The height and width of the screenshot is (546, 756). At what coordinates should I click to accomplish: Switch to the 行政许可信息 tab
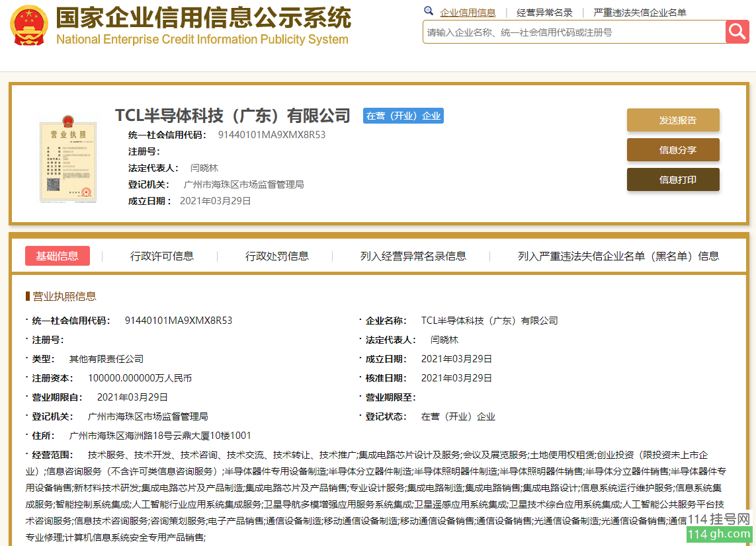162,256
